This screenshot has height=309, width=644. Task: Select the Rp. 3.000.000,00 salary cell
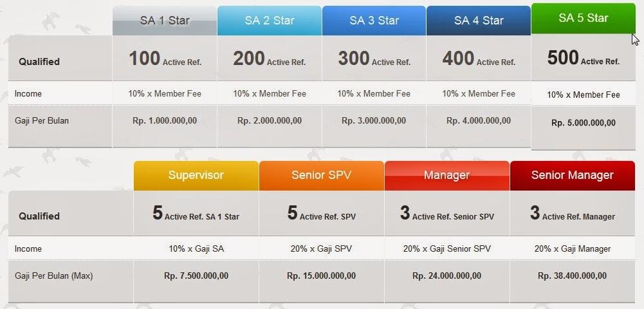(374, 120)
